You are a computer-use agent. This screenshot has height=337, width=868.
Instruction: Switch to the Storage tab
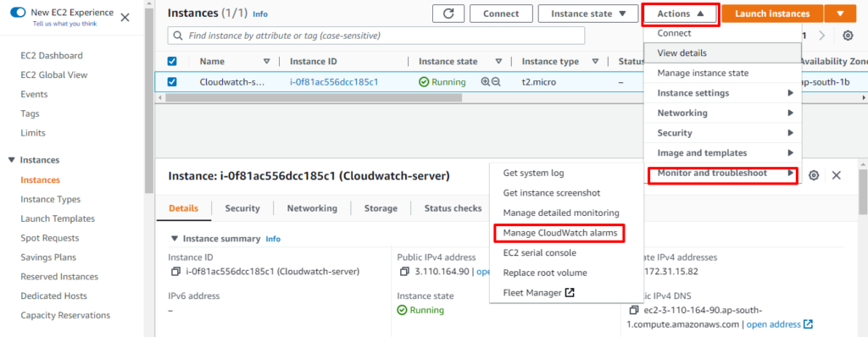381,208
